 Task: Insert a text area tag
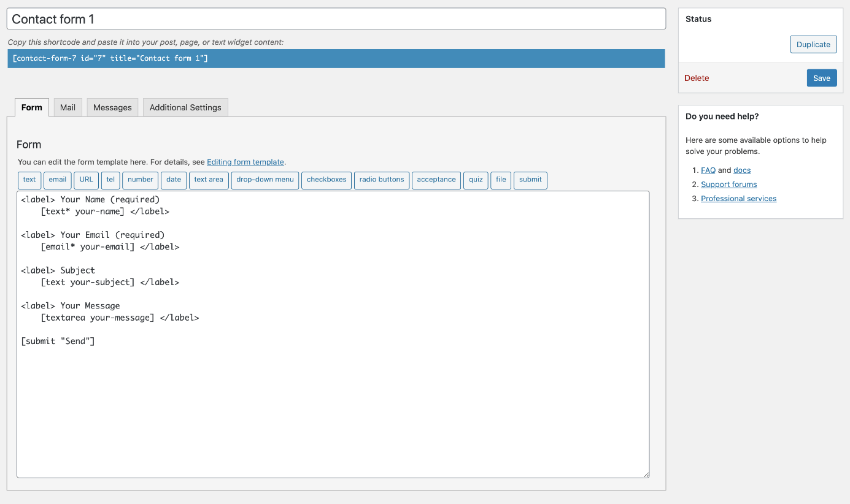(x=209, y=180)
